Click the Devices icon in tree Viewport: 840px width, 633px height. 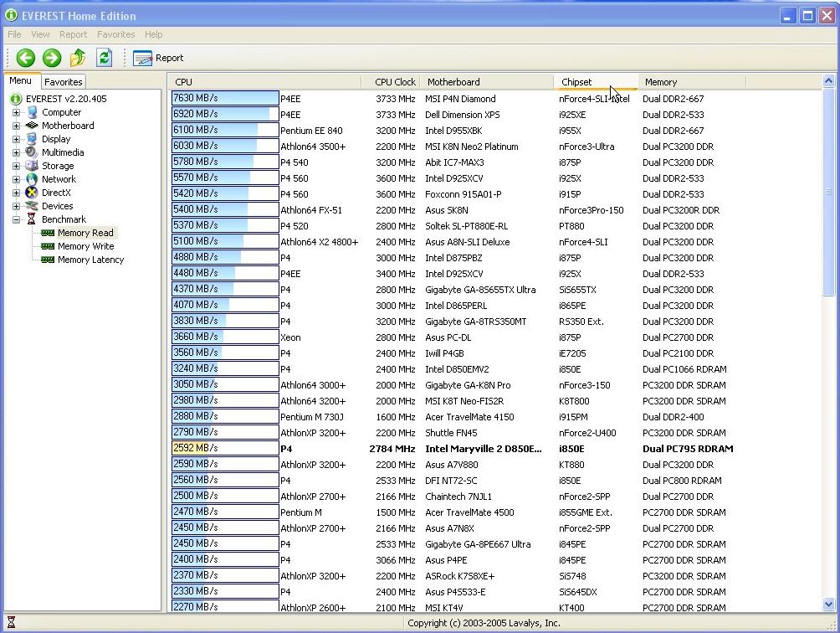click(32, 206)
